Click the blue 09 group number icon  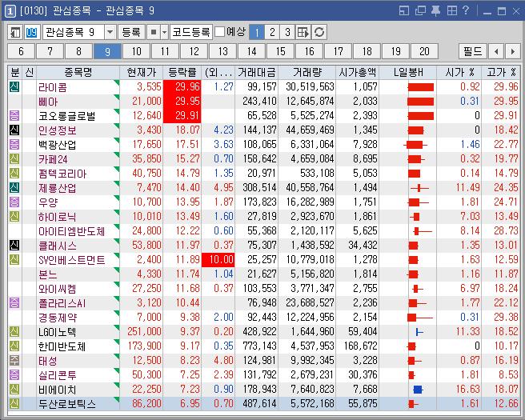[x=31, y=32]
